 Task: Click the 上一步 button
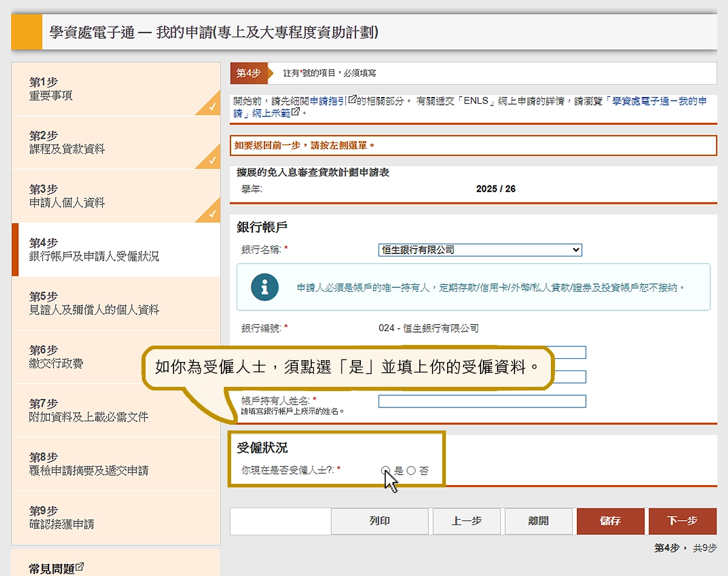click(x=467, y=521)
